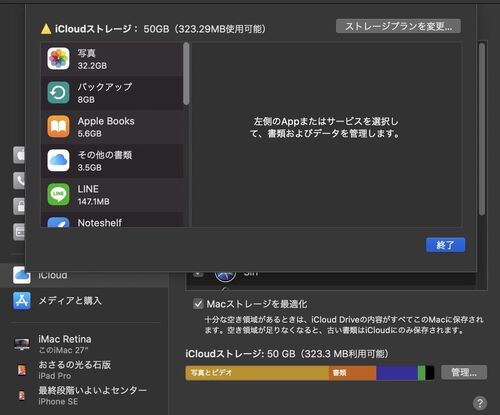
Task: Click iCloudストレージ: 50 GB text below
Action: point(287,354)
